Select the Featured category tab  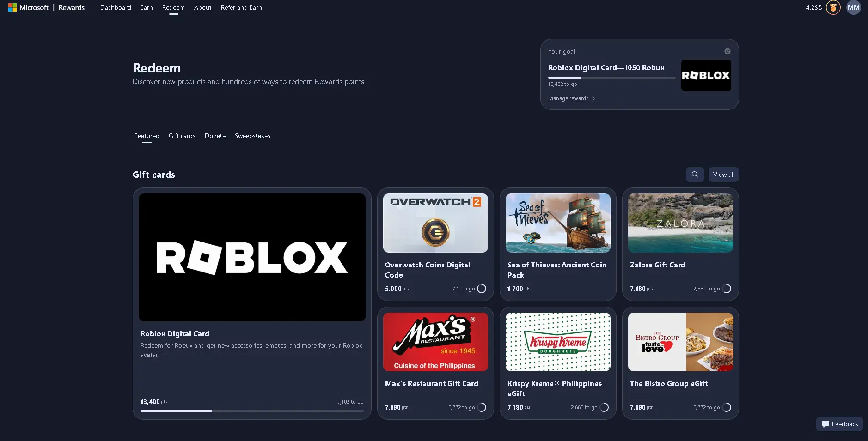(x=147, y=136)
